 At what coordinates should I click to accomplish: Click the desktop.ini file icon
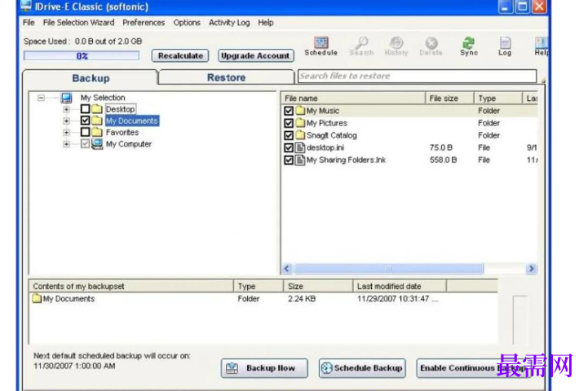(x=299, y=147)
